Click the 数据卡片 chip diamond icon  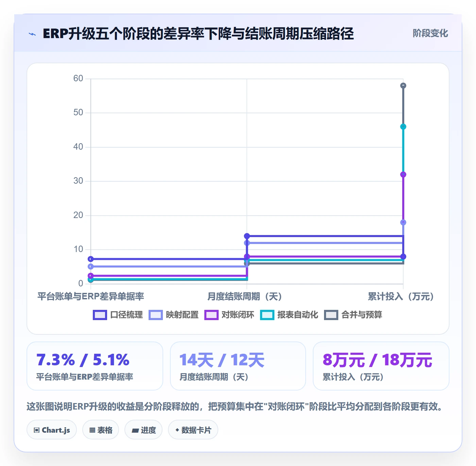(177, 430)
